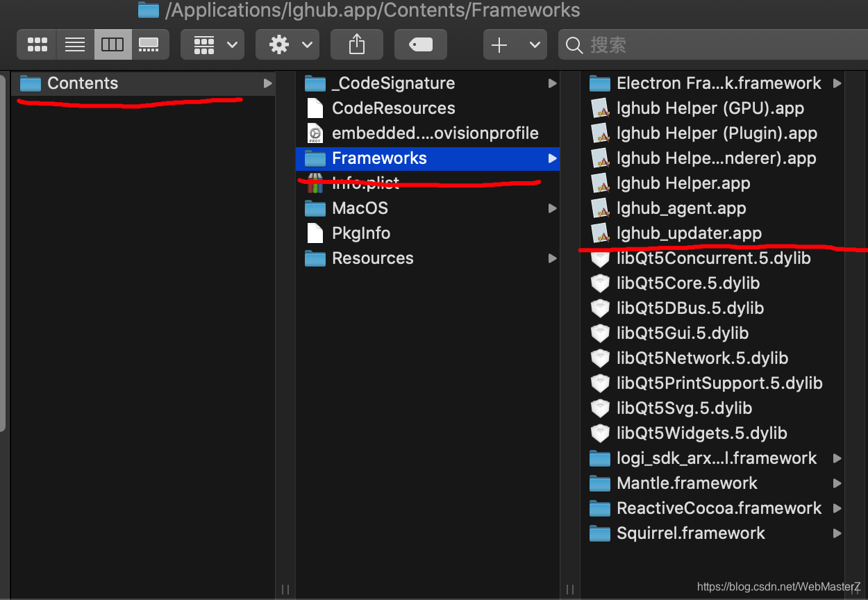Select the Frameworks folder row

point(428,158)
